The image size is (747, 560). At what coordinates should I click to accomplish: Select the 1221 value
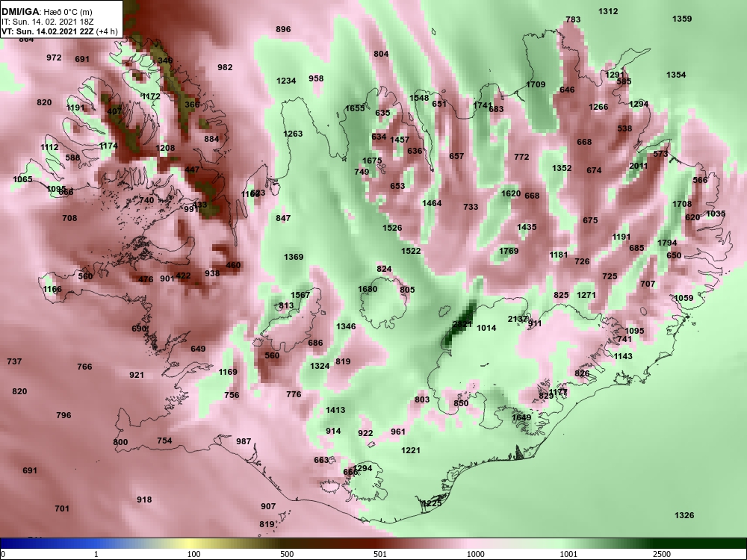[x=411, y=450]
